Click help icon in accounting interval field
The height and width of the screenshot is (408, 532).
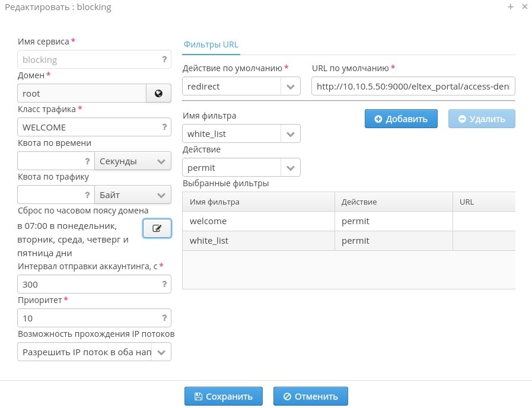(164, 284)
